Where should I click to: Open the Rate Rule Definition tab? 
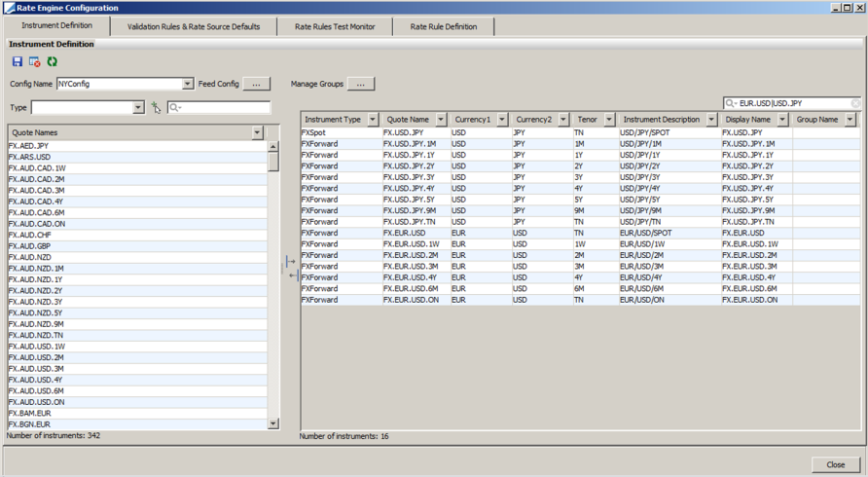click(x=444, y=26)
